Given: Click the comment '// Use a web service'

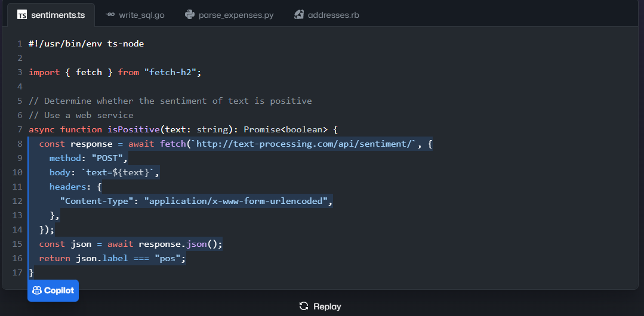Looking at the screenshot, I should (81, 115).
